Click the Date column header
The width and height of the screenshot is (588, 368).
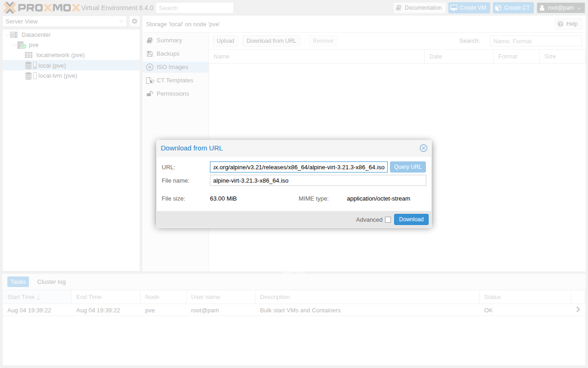(459, 57)
